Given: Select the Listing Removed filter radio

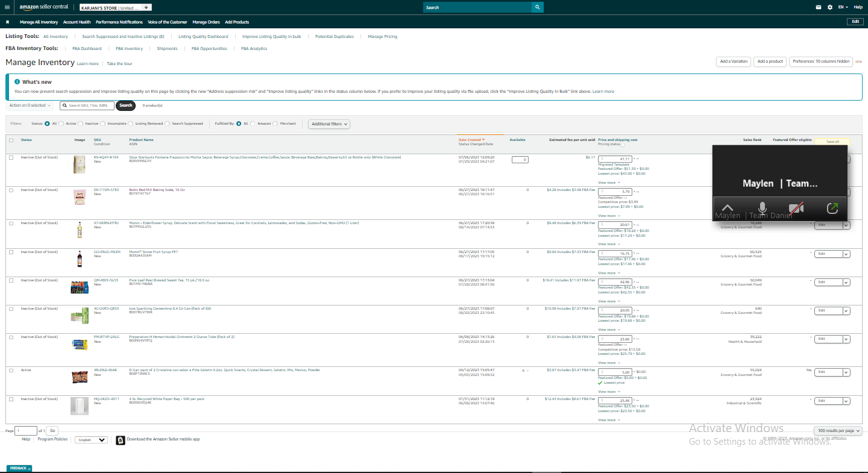Looking at the screenshot, I should [x=131, y=124].
